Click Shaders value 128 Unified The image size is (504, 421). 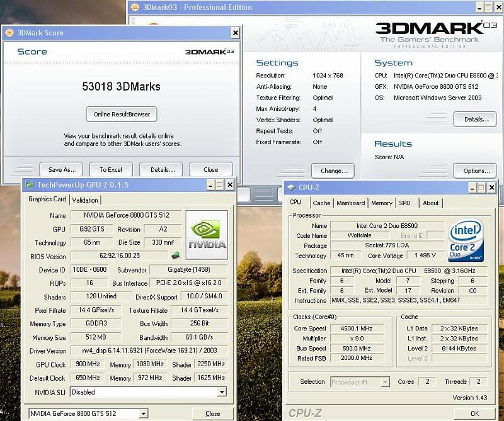coord(101,296)
